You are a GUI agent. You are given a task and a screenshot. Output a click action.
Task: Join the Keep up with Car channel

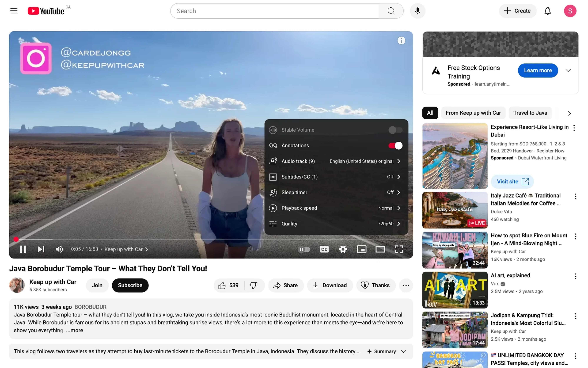point(97,285)
